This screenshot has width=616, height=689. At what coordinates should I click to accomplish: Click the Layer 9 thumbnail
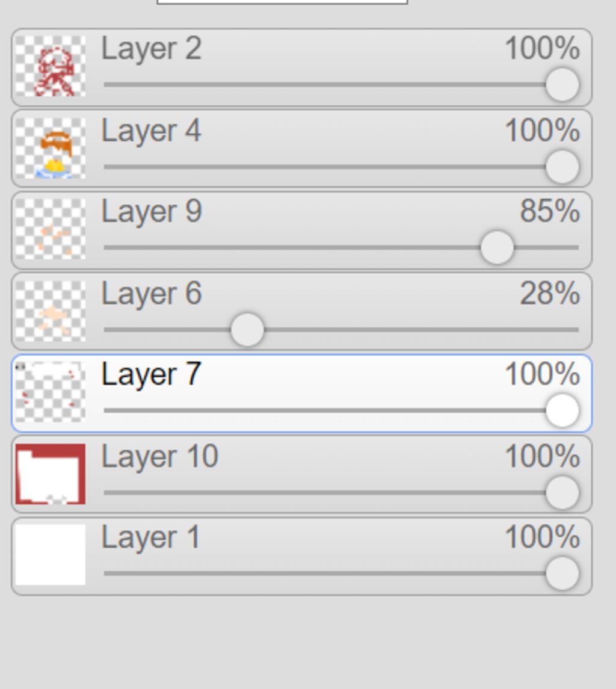click(50, 229)
